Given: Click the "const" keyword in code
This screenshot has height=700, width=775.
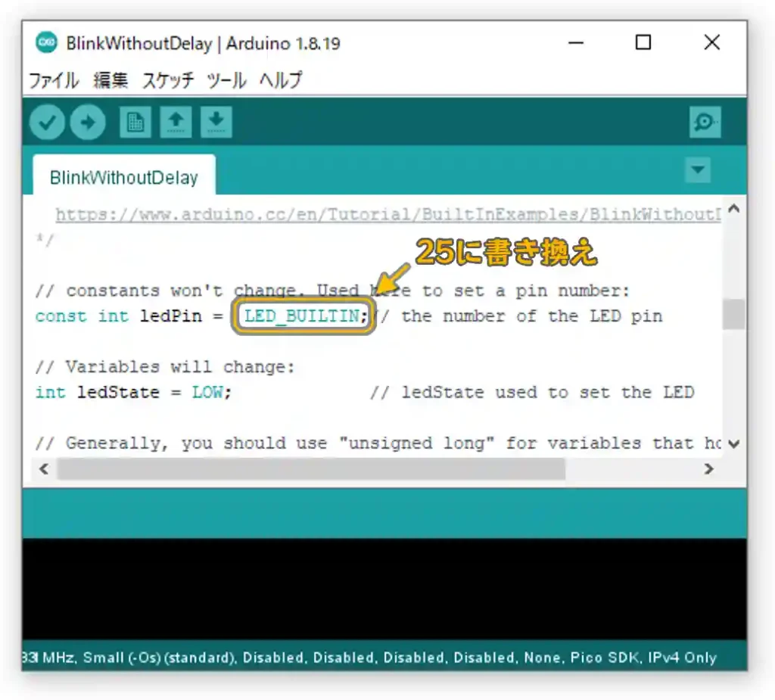Looking at the screenshot, I should 61,316.
